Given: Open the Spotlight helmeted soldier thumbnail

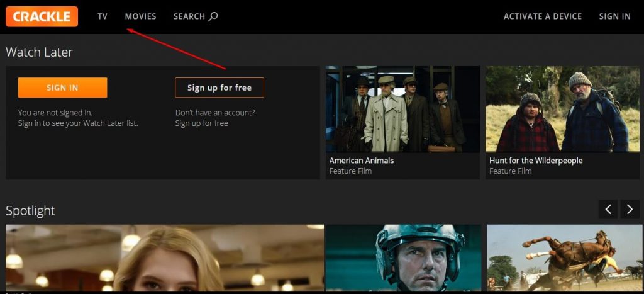Looking at the screenshot, I should click(x=403, y=258).
